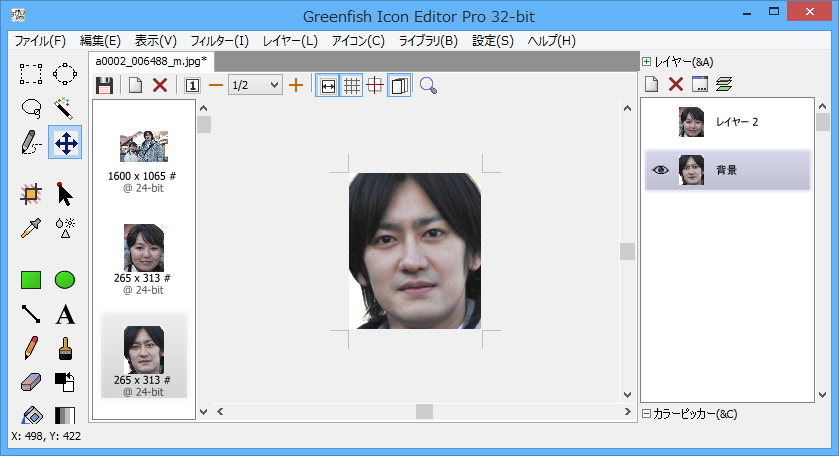
Task: Toggle the show pages panel button
Action: (399, 86)
